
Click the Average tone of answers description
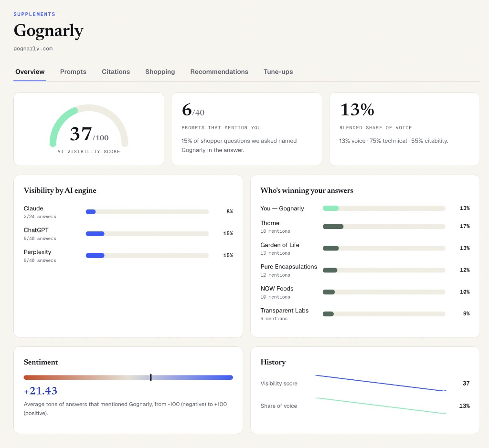(126, 409)
